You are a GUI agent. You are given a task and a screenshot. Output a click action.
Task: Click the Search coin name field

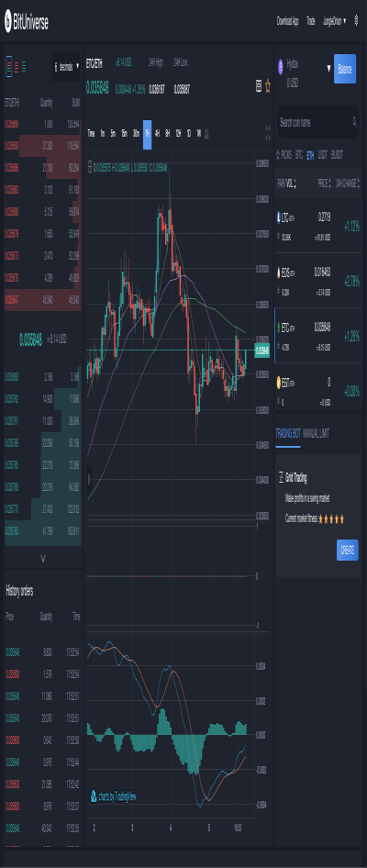coord(313,122)
